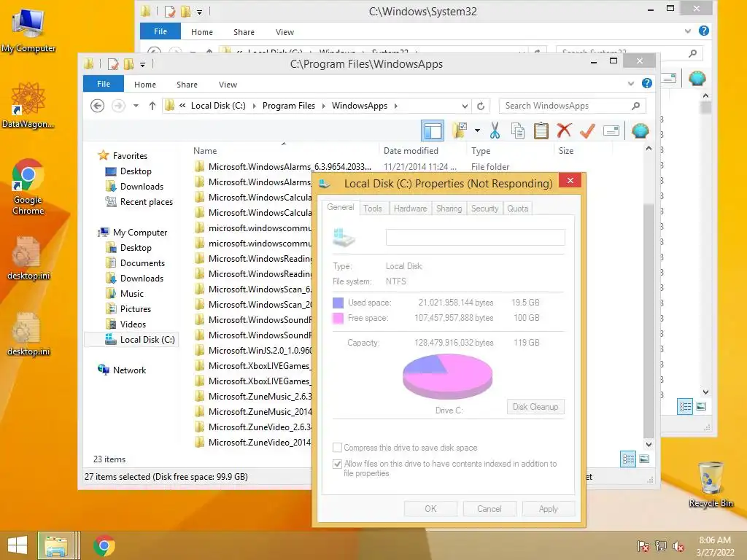The width and height of the screenshot is (747, 560).
Task: Expand the chevron after WindowsApps breadcrumb
Action: (396, 106)
